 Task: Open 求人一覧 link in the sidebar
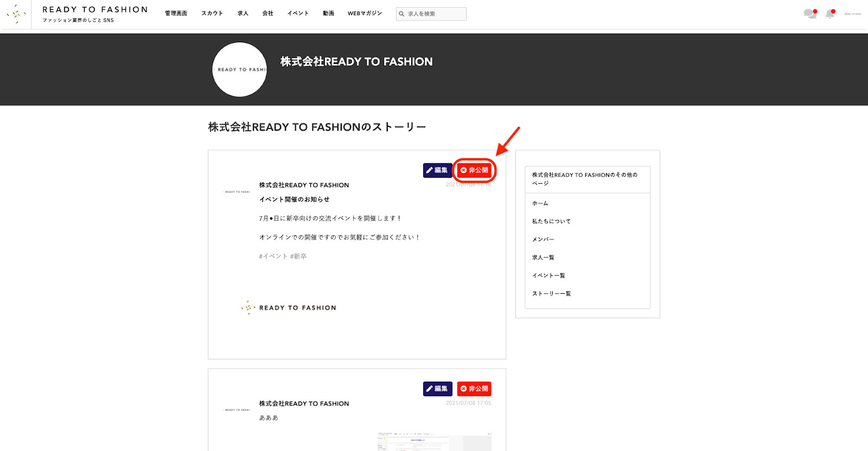(x=543, y=257)
